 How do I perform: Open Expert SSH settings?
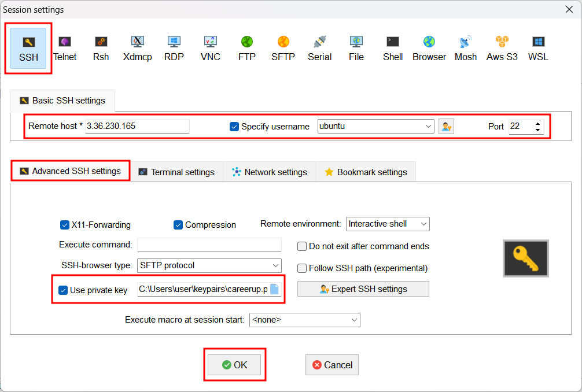coord(363,289)
